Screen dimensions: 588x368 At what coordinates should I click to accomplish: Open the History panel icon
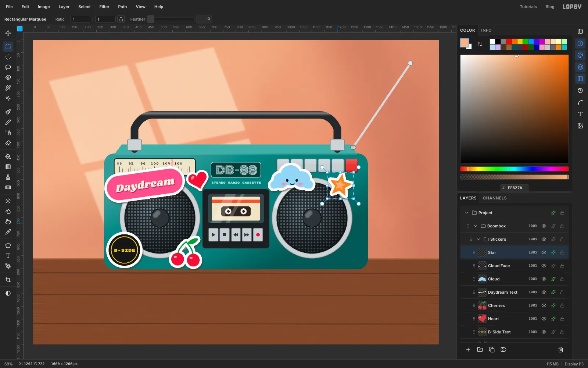(580, 91)
